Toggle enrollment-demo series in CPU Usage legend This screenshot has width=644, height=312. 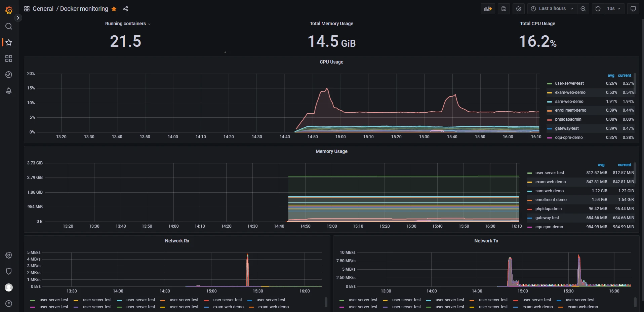(570, 110)
